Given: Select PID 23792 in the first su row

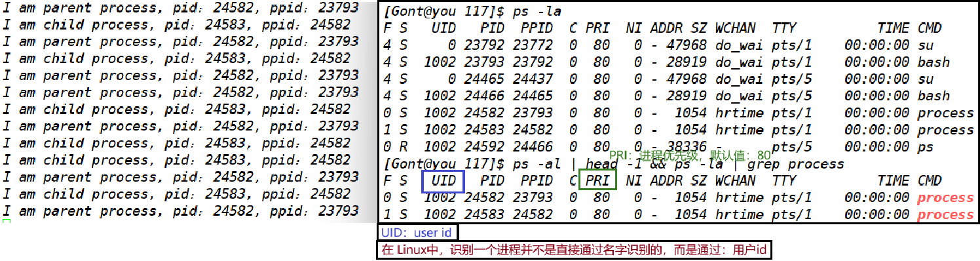Looking at the screenshot, I should pyautogui.click(x=485, y=45).
